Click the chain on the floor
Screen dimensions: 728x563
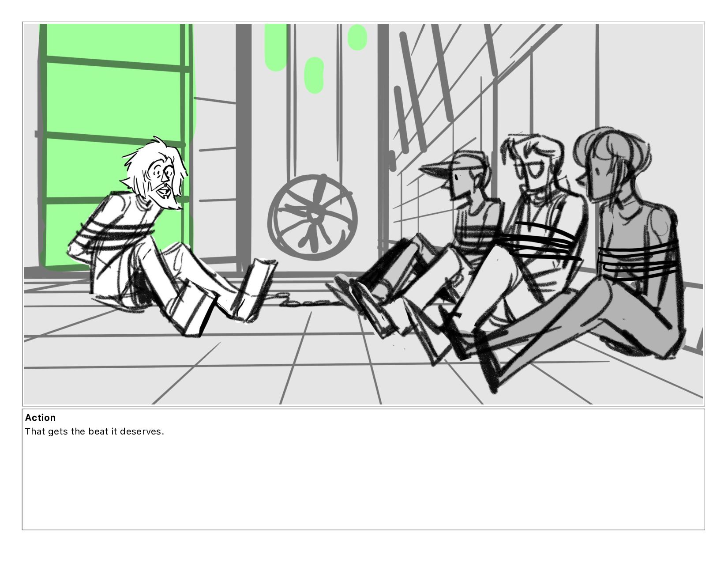click(x=309, y=302)
